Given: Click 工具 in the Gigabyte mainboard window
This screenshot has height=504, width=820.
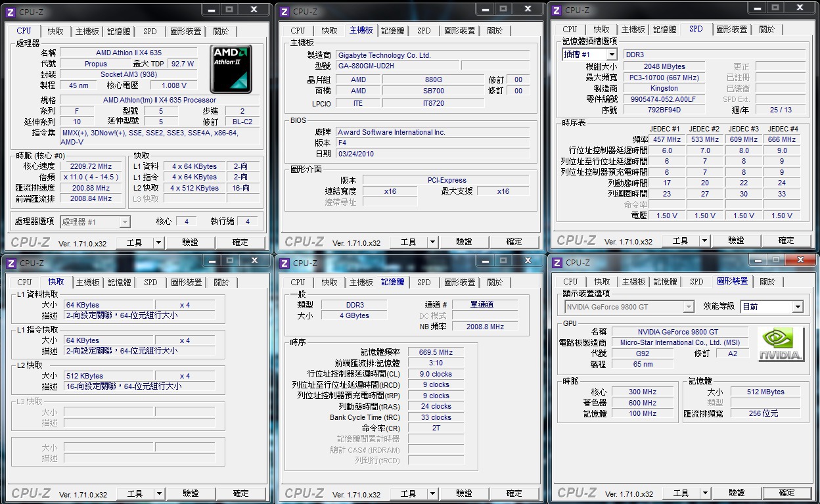Looking at the screenshot, I should (409, 242).
